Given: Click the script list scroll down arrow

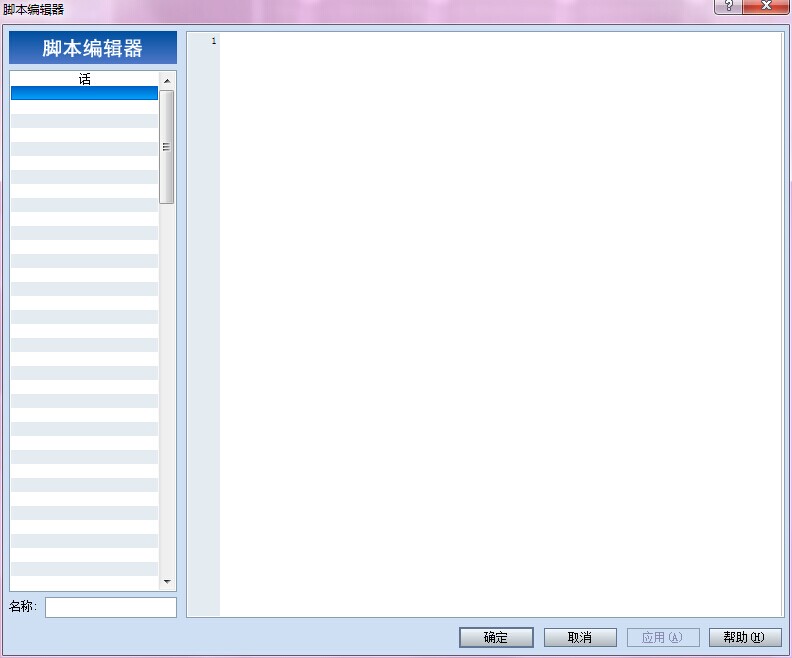Looking at the screenshot, I should 167,582.
